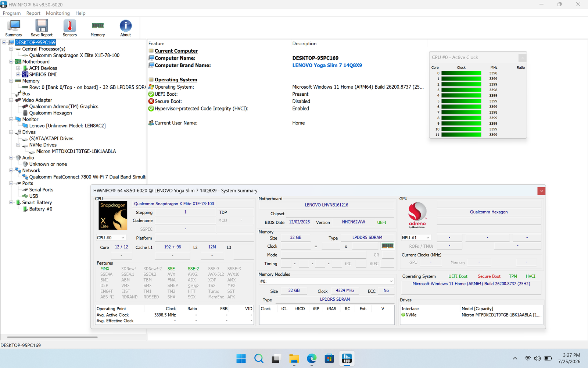Viewport: 588px width, 368px height.
Task: Select Qualcomm FastConnect 7800 network adapter
Action: (x=87, y=177)
